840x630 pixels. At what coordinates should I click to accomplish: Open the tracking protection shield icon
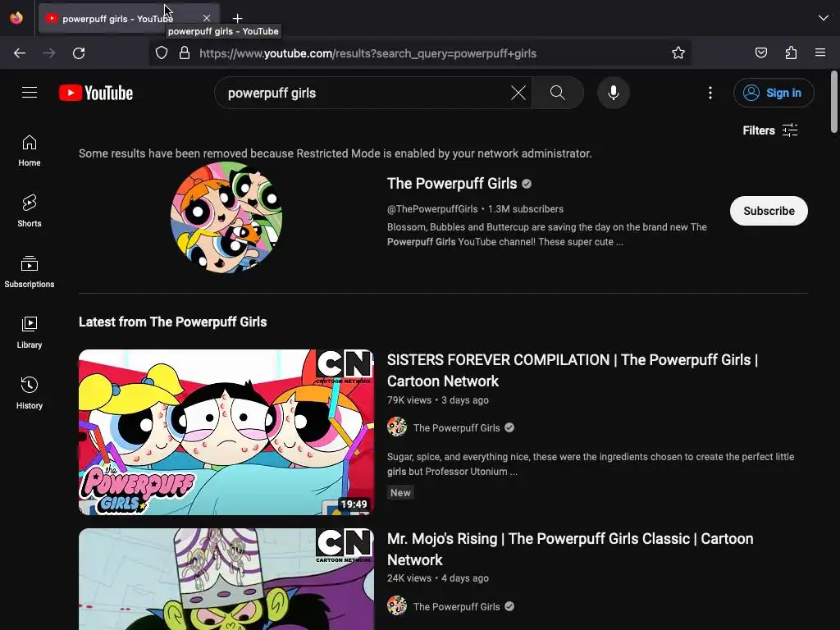click(x=162, y=53)
